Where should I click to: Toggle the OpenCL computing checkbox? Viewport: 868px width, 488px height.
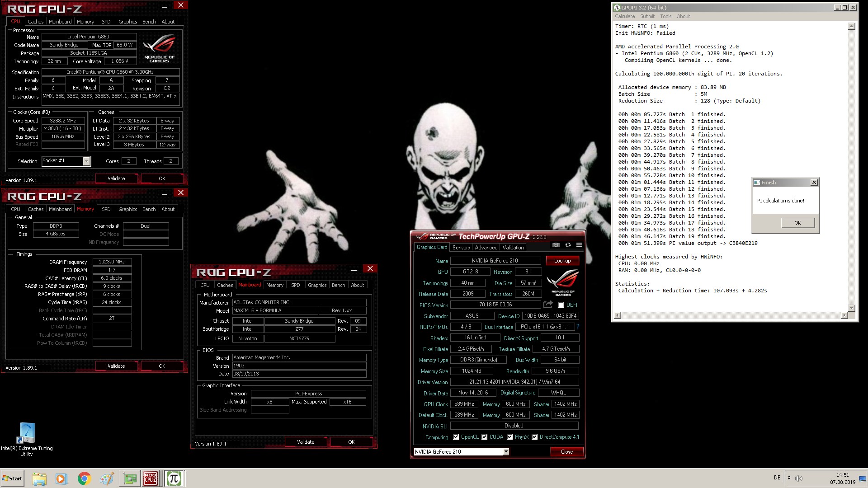[x=456, y=437]
